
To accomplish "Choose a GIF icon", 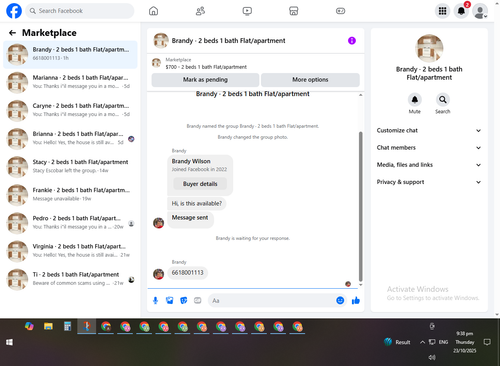I will (x=198, y=300).
